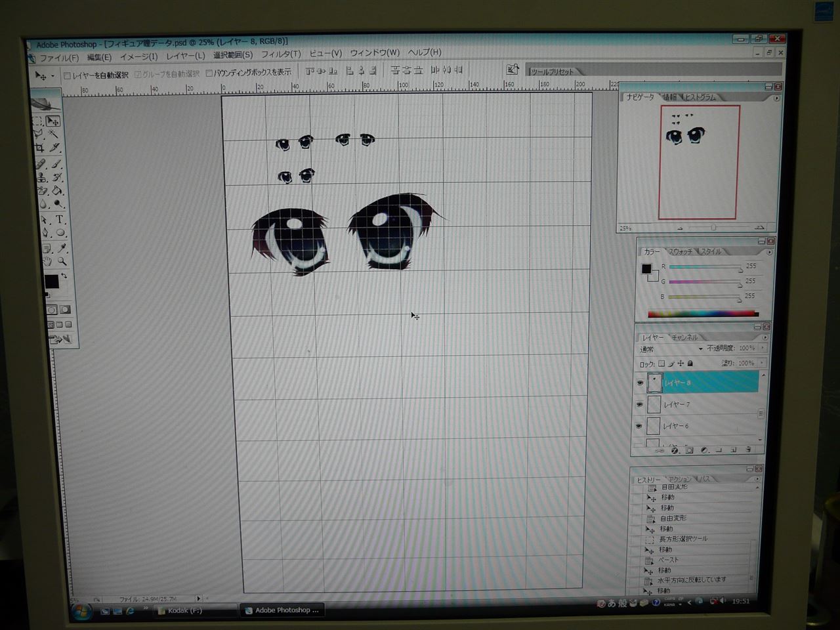Delete layer with trash icon
Image resolution: width=840 pixels, height=630 pixels.
point(748,450)
